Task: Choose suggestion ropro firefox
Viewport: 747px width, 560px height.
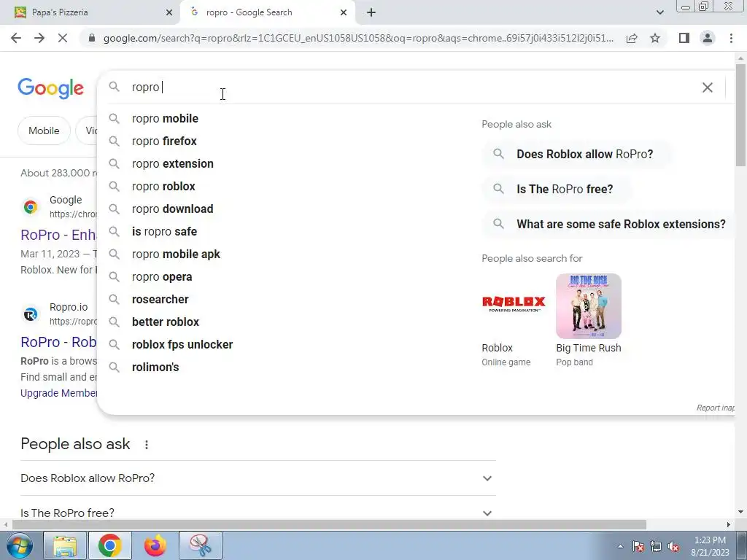Action: coord(164,141)
